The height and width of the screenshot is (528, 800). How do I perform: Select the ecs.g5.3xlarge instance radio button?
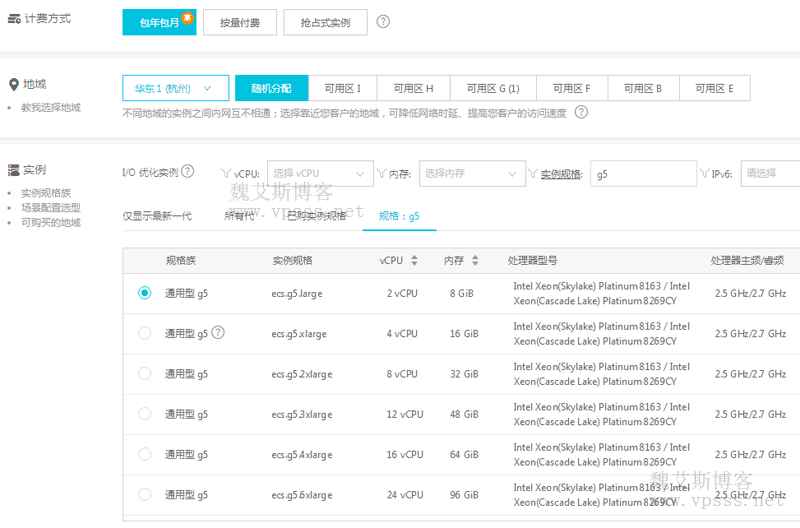click(144, 414)
